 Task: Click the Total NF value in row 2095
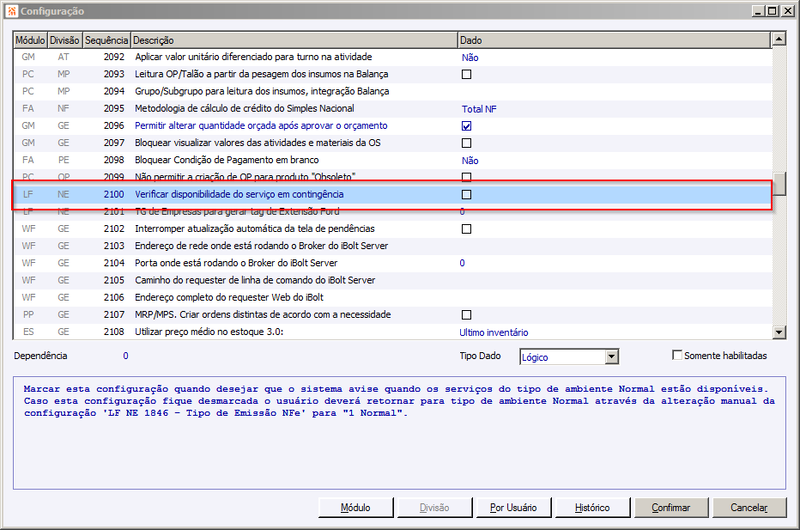tap(479, 109)
